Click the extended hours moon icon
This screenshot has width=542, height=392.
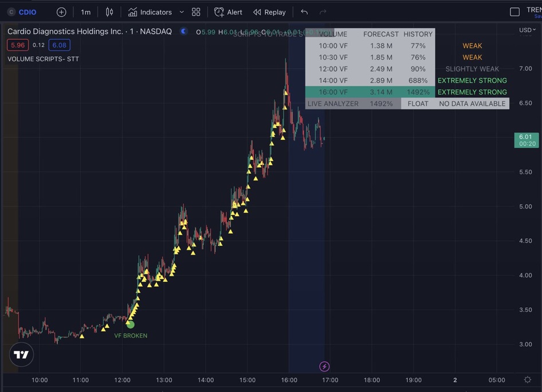(x=183, y=32)
